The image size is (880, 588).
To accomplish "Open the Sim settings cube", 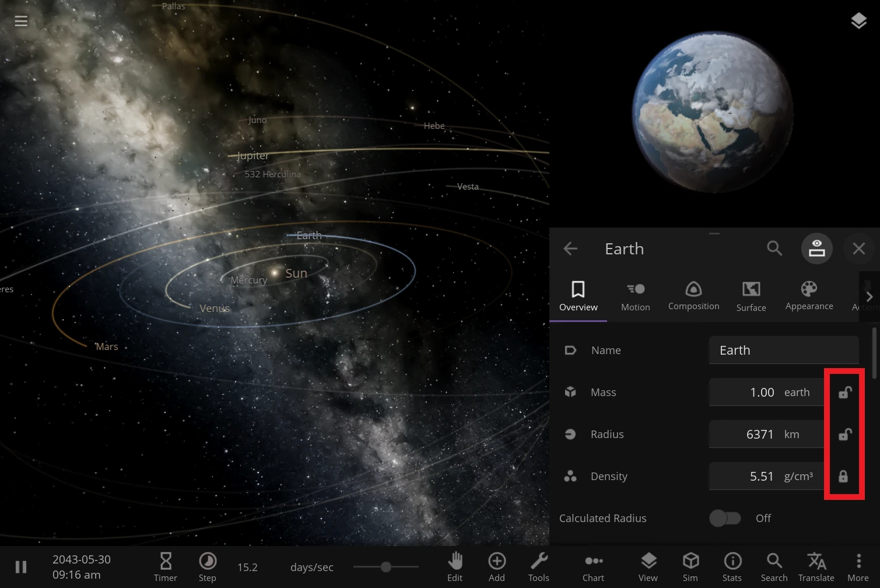I will (x=690, y=567).
